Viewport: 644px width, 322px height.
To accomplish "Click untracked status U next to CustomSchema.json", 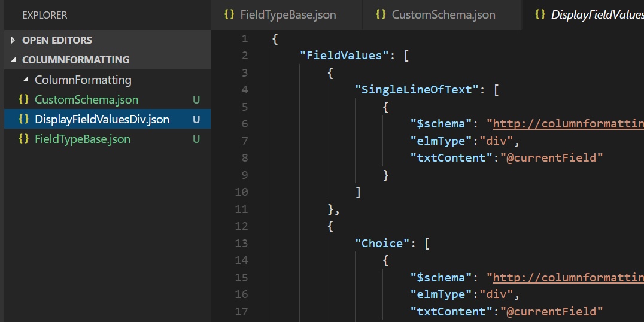I will click(x=196, y=100).
